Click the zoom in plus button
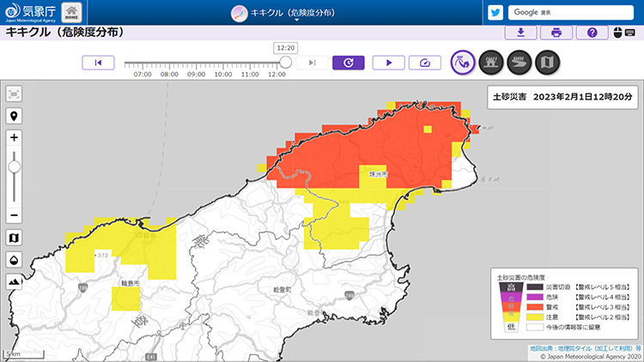The width and height of the screenshot is (644, 362). pos(15,137)
